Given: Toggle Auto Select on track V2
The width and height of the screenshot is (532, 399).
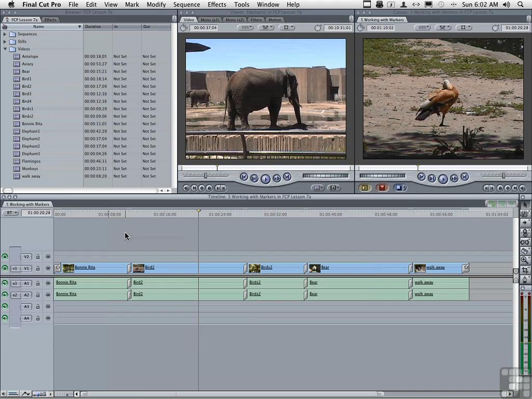Looking at the screenshot, I should pyautogui.click(x=48, y=257).
